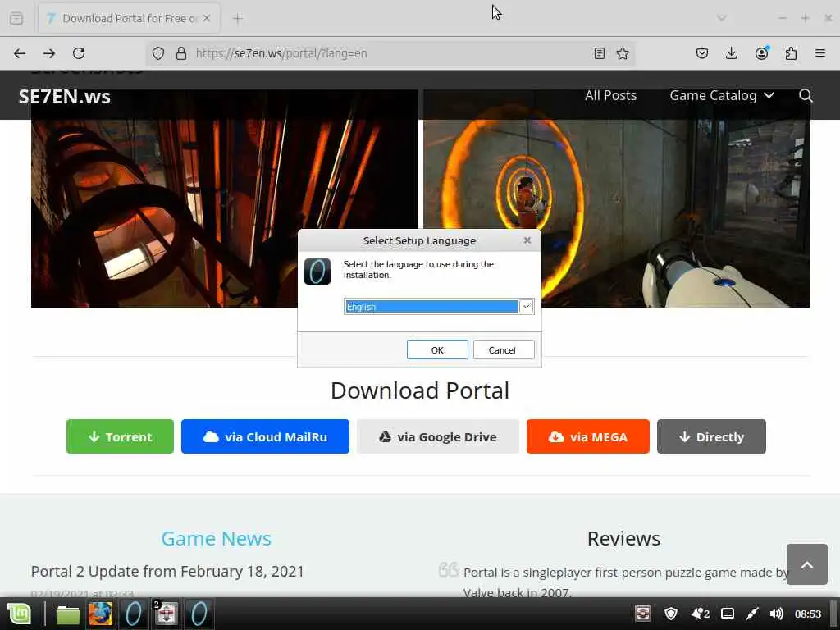This screenshot has width=840, height=630.
Task: Click last Portal installer taskbar icon
Action: [x=199, y=614]
